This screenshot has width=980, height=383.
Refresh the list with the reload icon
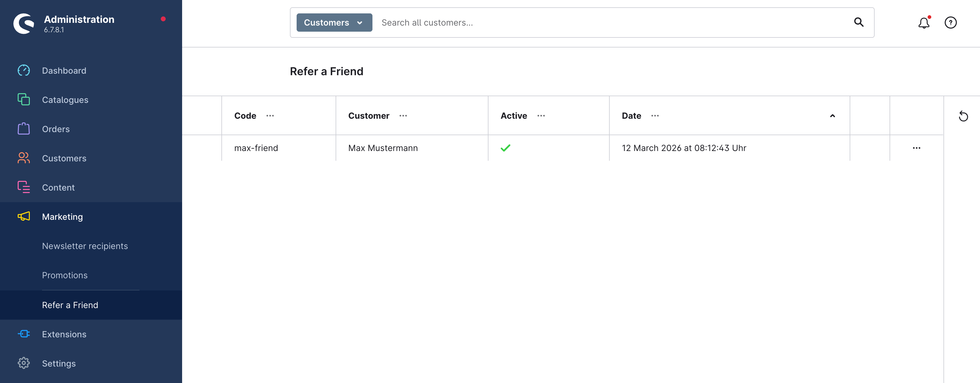[963, 116]
